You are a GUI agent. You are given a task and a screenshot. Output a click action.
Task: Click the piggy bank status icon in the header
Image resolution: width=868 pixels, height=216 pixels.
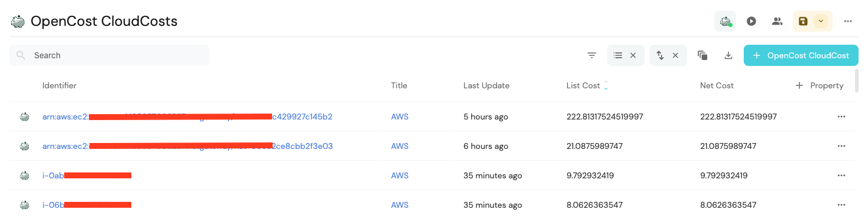pyautogui.click(x=725, y=21)
